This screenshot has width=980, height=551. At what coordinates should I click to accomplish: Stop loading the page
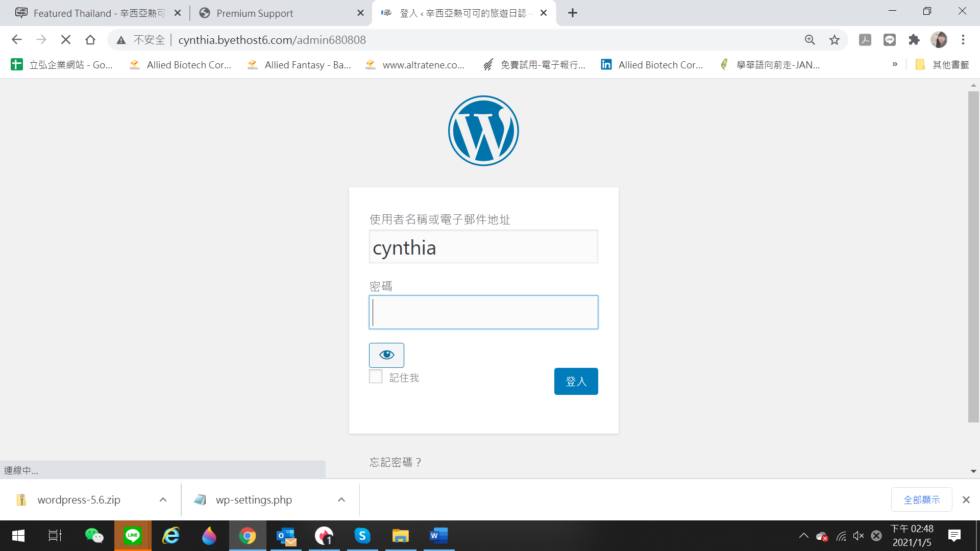[x=66, y=40]
